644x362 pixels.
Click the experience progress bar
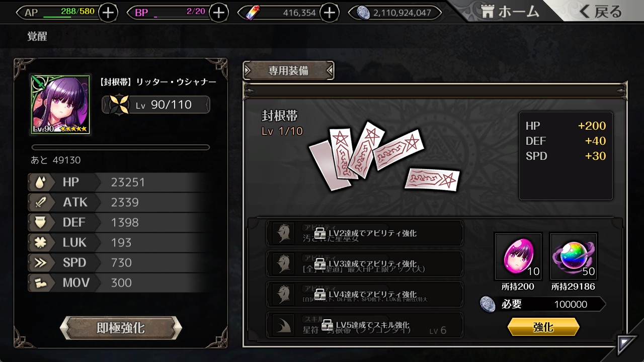[x=121, y=147]
